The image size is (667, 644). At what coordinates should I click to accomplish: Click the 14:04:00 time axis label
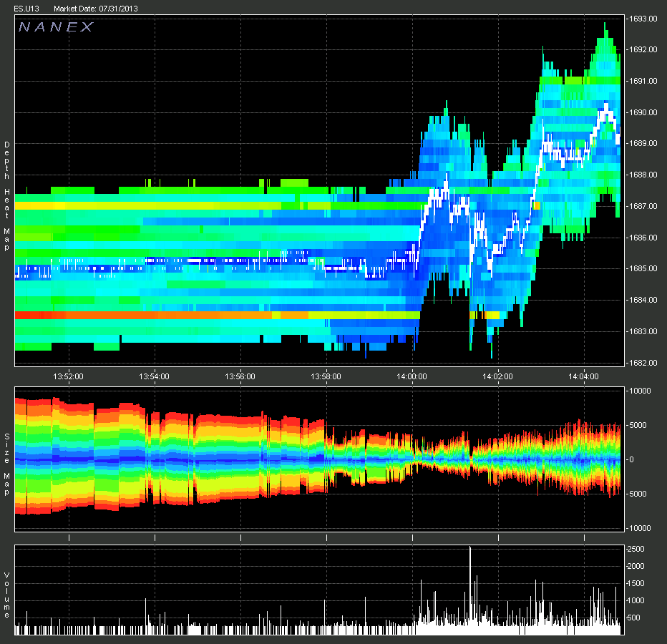584,376
